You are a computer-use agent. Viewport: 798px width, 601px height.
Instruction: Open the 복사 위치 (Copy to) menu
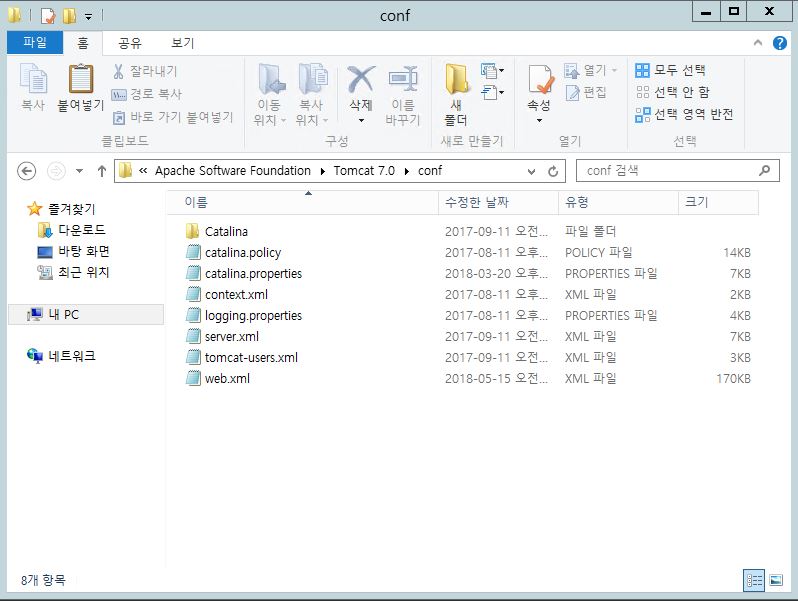tap(312, 95)
